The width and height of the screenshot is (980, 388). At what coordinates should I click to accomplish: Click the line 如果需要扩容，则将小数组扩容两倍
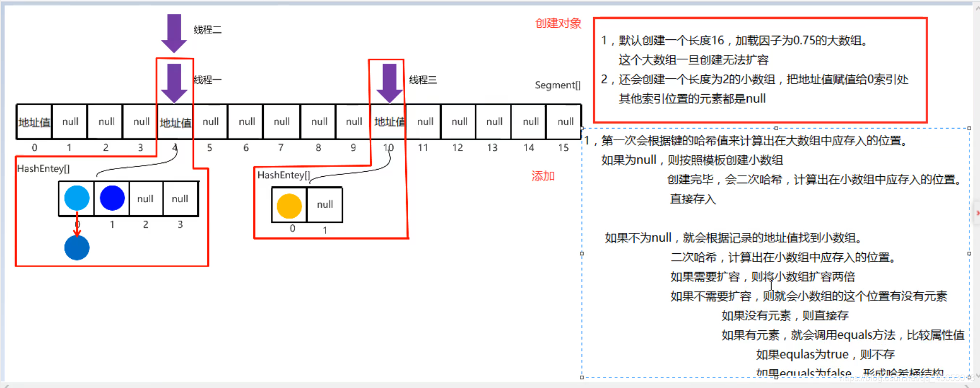coord(763,277)
